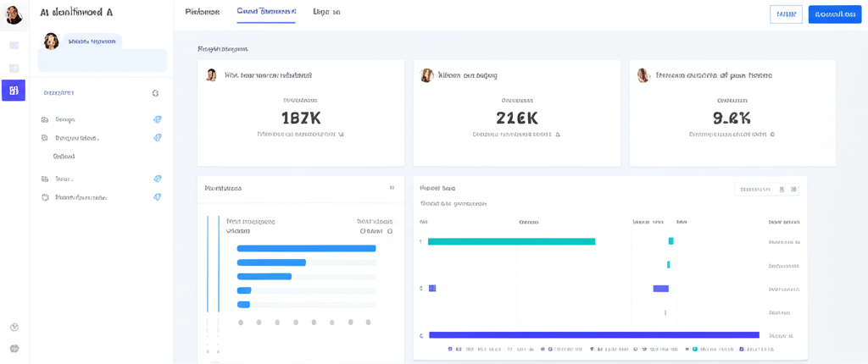This screenshot has width=868, height=364.
Task: Click the blue badge icon on first sidebar item
Action: pos(157,119)
